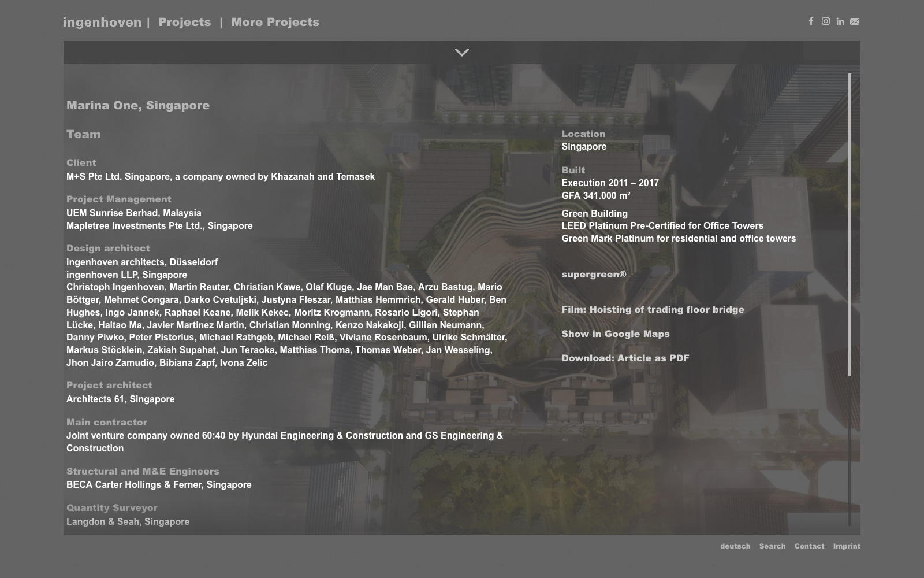Open the Instagram icon in header
Screen dimensions: 924x578
(x=826, y=21)
